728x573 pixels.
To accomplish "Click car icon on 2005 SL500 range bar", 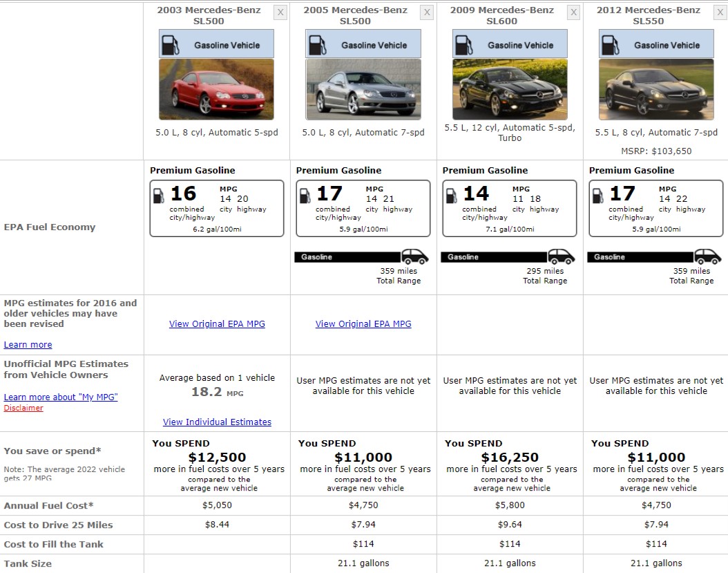I will pyautogui.click(x=414, y=256).
